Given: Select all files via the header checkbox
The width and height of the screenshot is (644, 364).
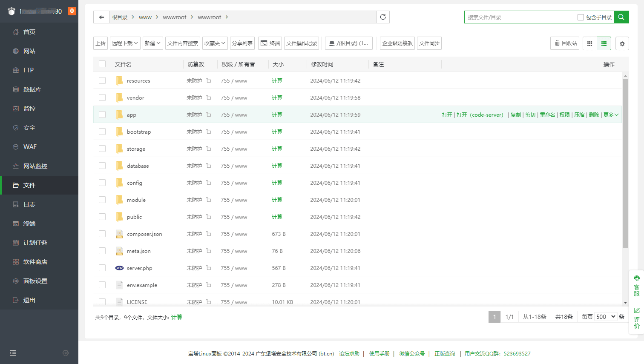Looking at the screenshot, I should coord(102,64).
